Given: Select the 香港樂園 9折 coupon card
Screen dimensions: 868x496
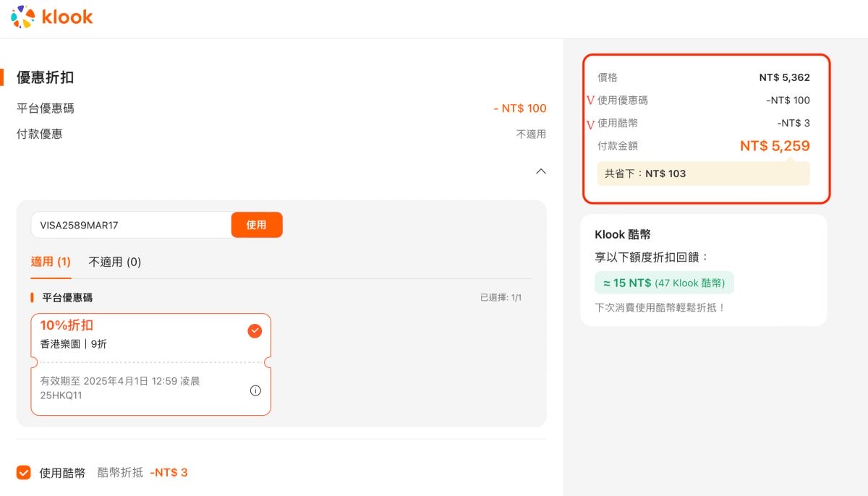Looking at the screenshot, I should pyautogui.click(x=151, y=364).
